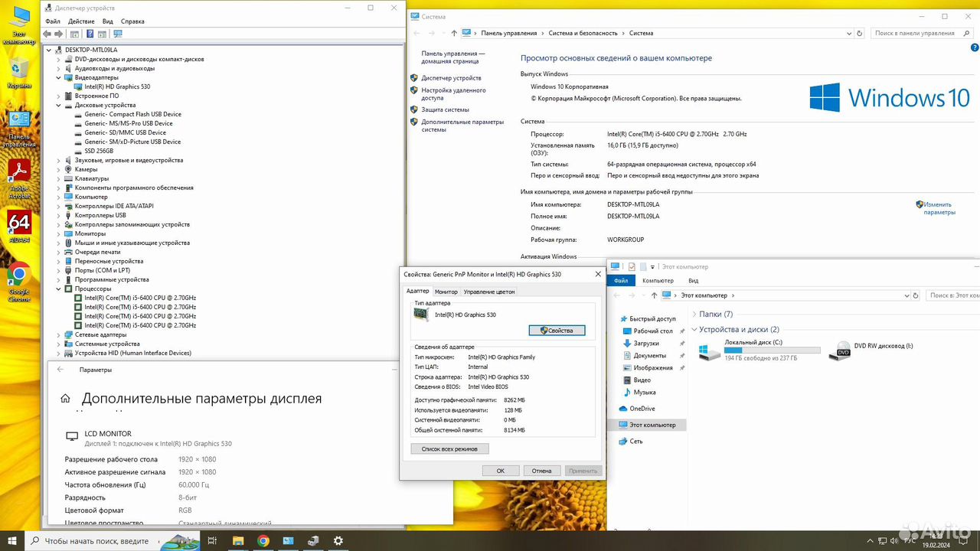The width and height of the screenshot is (980, 551).
Task: Click Система и безопасность breadcrumb
Action: tap(583, 33)
